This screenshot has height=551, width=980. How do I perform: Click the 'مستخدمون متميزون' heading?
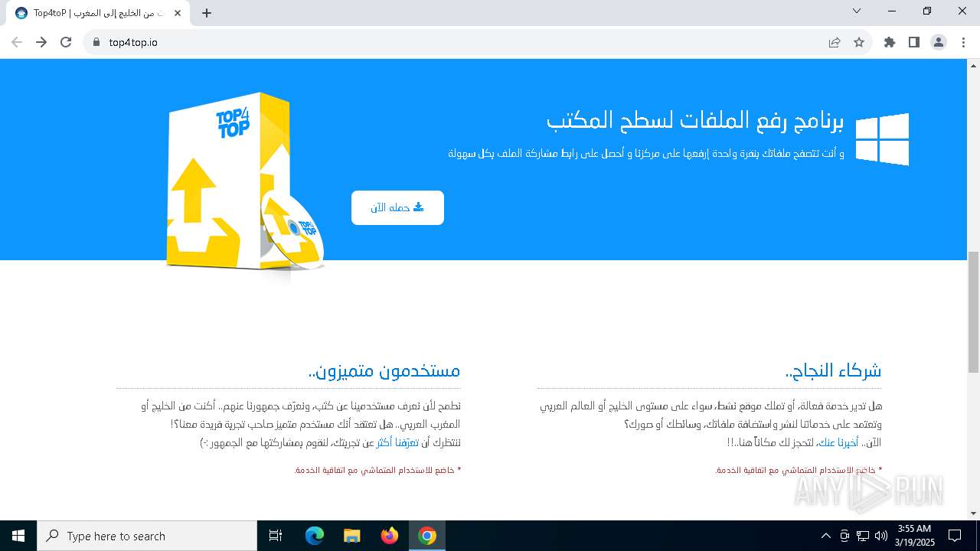tap(384, 371)
